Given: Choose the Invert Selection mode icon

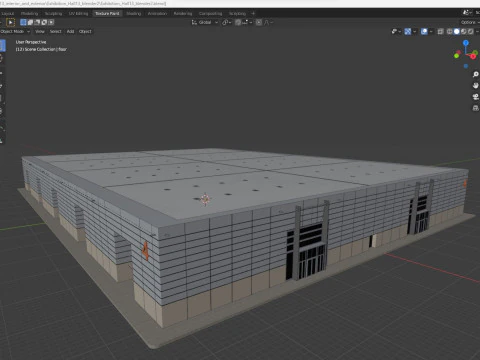Looking at the screenshot, I should (44, 22).
